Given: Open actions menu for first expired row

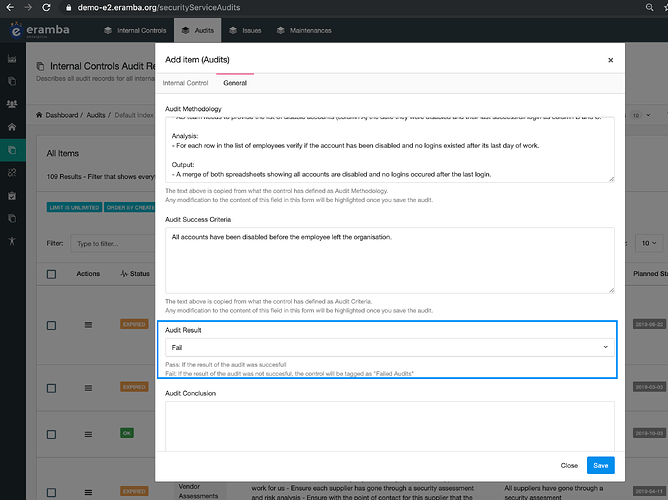Looking at the screenshot, I should [x=88, y=325].
